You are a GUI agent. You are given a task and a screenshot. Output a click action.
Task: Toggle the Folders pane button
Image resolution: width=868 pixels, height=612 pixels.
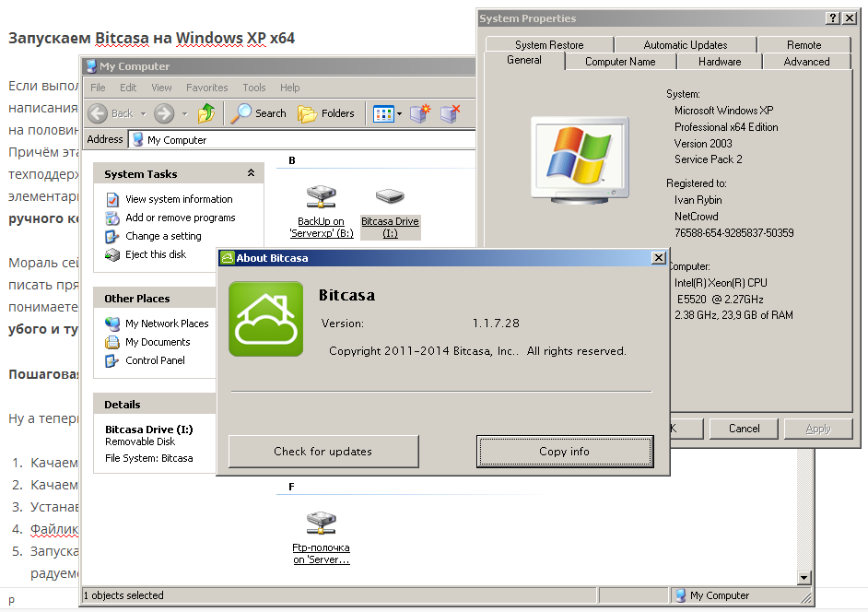pos(326,113)
